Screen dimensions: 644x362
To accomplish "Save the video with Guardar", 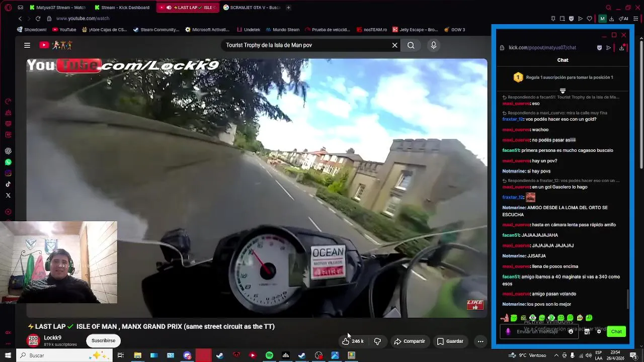I will point(450,341).
